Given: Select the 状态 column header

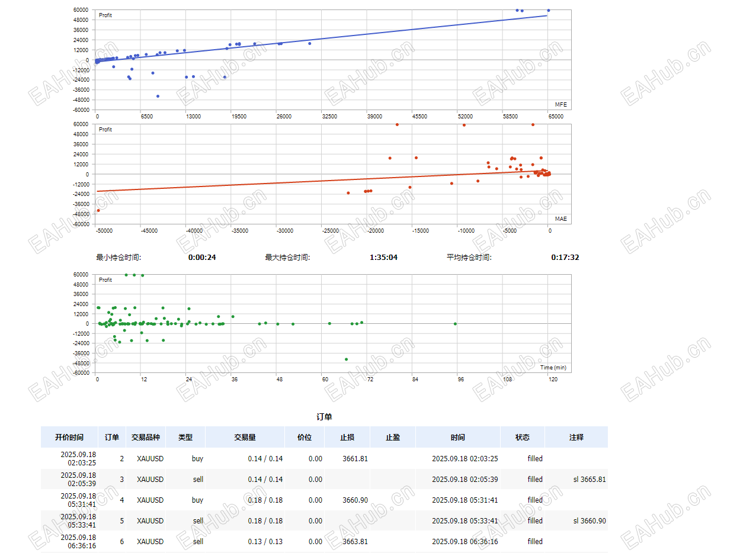Looking at the screenshot, I should click(523, 437).
